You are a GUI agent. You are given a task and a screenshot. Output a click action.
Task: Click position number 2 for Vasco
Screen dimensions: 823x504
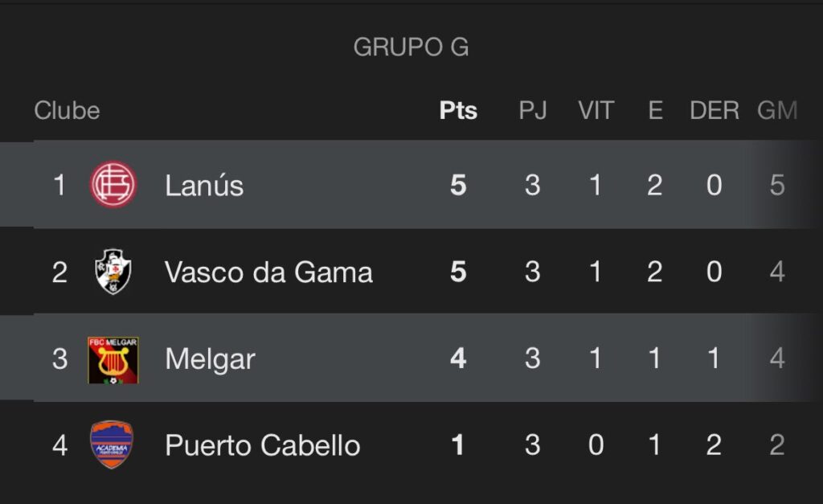click(59, 272)
